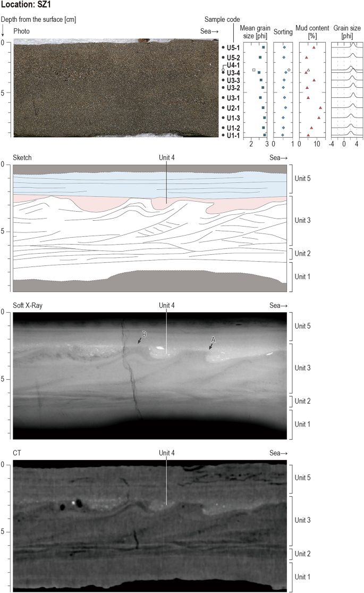
Task: Click sample code U5-1
Action: pos(233,48)
